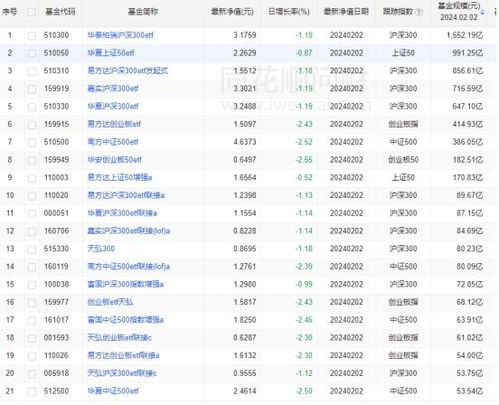Click the fund size 991.25亿 cell
499x405 pixels.
[x=467, y=53]
